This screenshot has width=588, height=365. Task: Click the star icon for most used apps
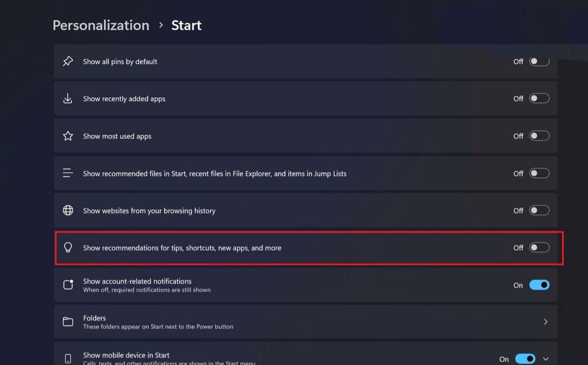click(x=68, y=136)
